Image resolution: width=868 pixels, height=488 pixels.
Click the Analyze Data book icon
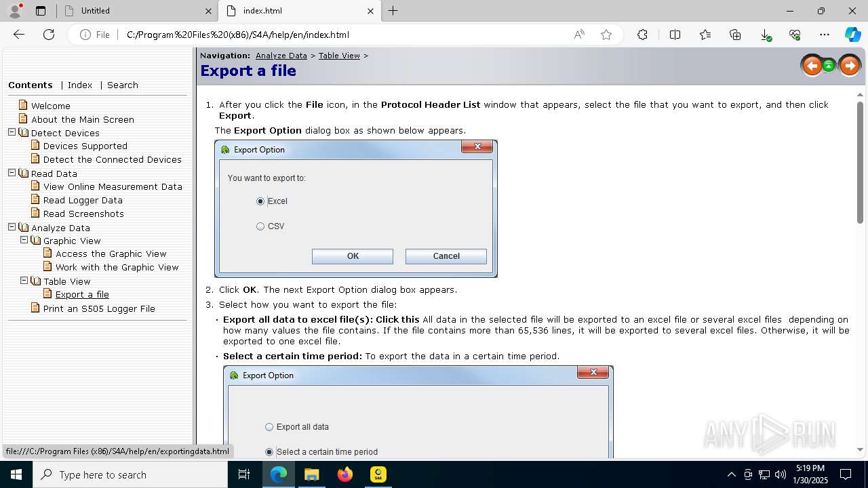[x=24, y=227]
